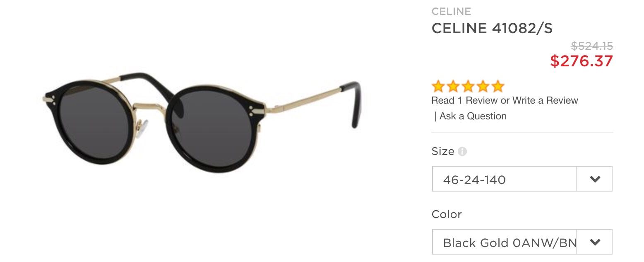This screenshot has height=262, width=644.
Task: Expand the Size dropdown chevron arrow
Action: [595, 179]
